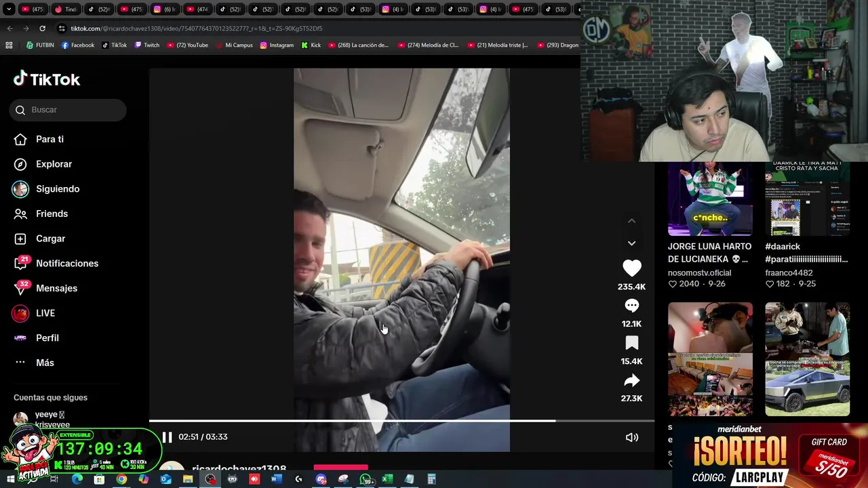Open Outlook from the taskbar

point(165,479)
